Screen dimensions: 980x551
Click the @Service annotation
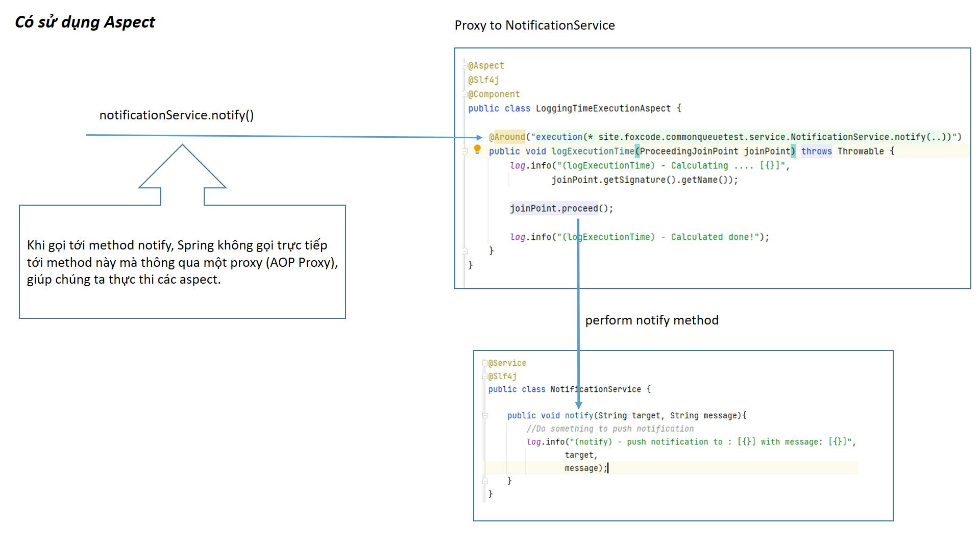pos(507,363)
